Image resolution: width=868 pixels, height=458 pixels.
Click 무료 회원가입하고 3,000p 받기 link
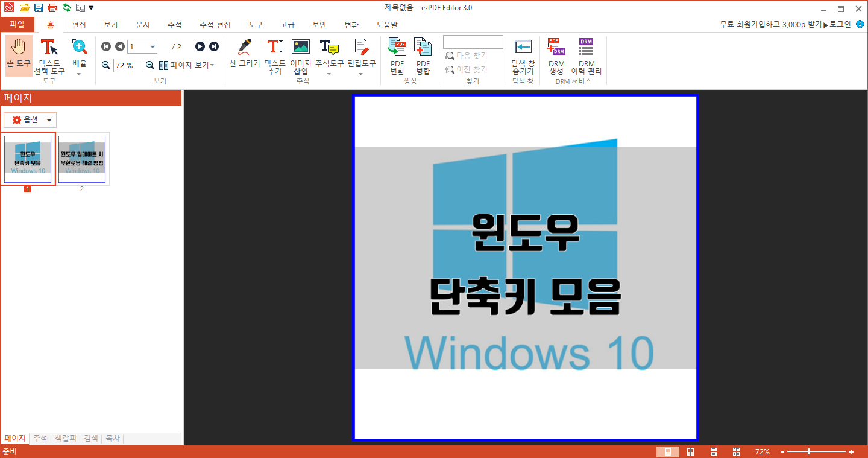point(771,25)
